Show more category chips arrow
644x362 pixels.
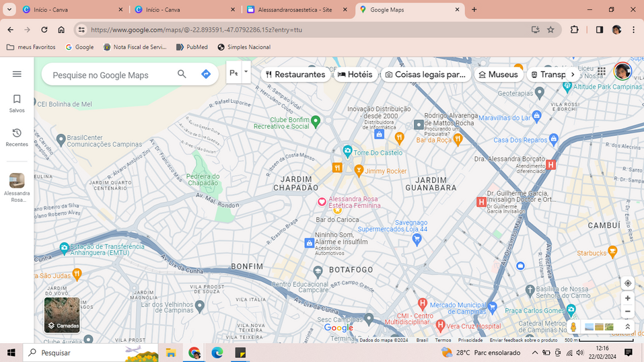pos(573,75)
